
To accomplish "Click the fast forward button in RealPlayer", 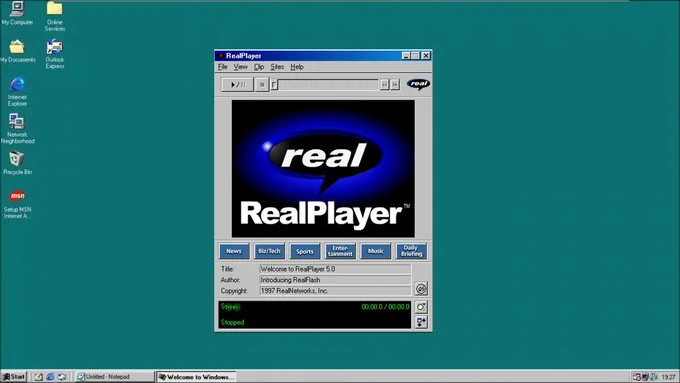I will tap(395, 85).
